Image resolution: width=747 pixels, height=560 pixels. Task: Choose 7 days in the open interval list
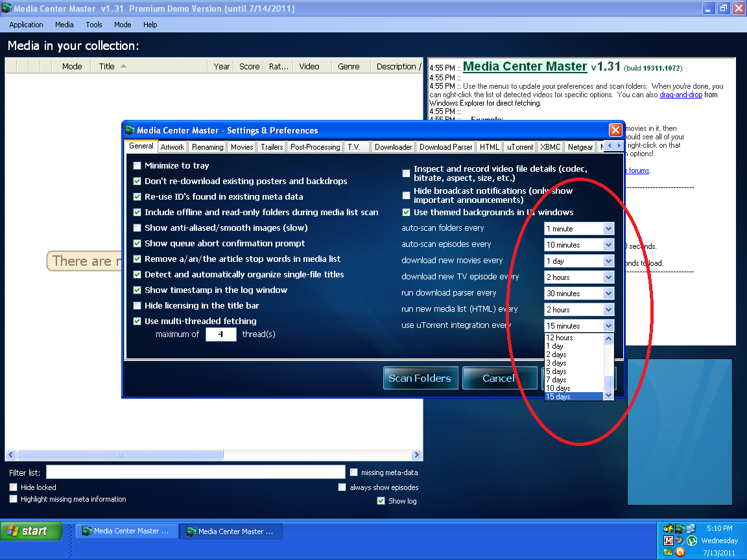coord(574,380)
